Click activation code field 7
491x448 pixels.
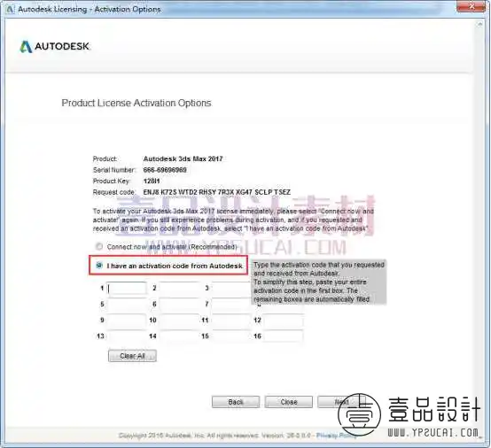231,304
